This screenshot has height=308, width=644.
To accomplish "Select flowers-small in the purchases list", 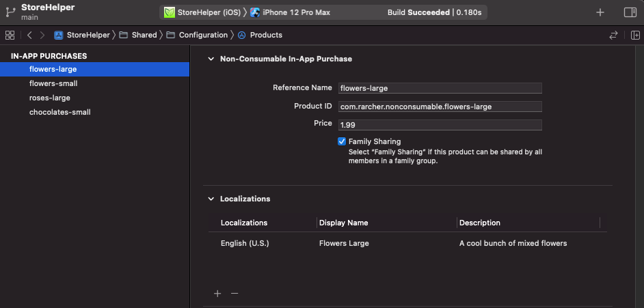I will pos(53,83).
